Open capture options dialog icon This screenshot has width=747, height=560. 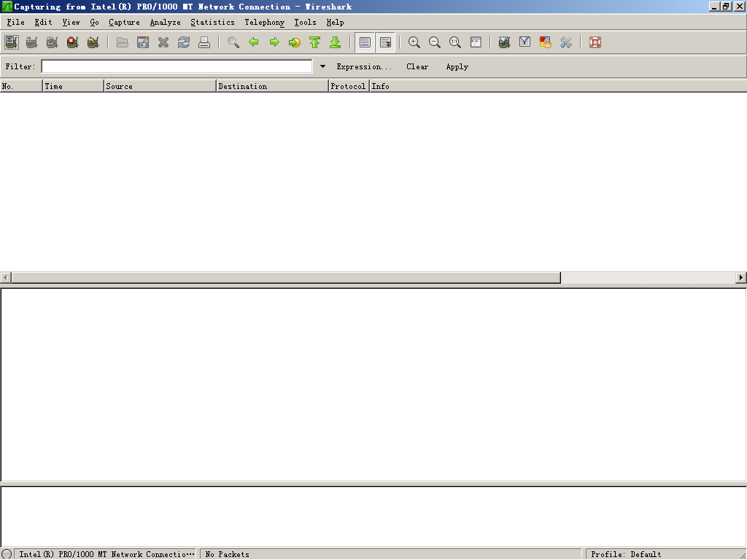(32, 42)
